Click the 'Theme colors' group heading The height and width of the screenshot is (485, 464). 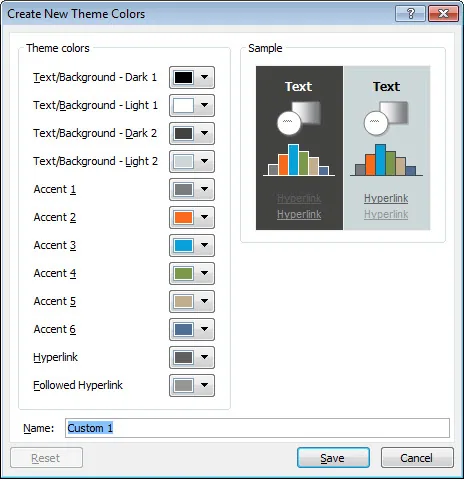click(58, 48)
